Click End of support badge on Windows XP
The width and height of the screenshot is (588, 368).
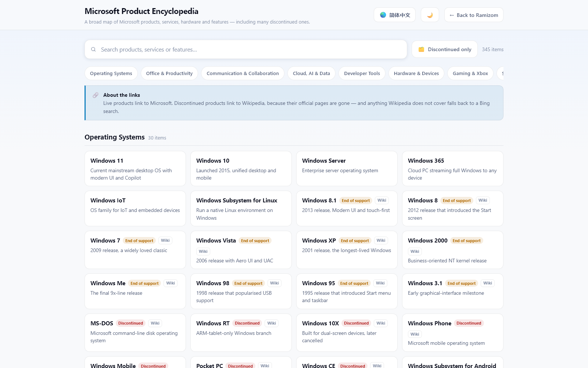click(x=355, y=241)
